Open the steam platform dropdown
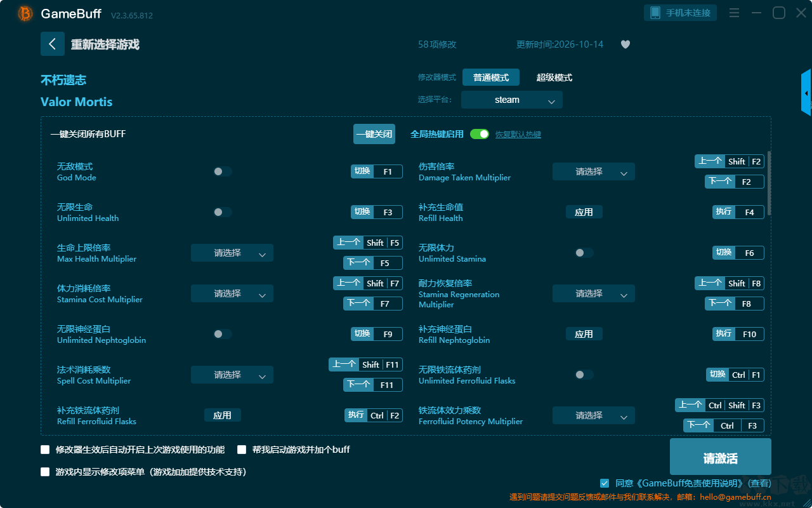 (x=512, y=100)
